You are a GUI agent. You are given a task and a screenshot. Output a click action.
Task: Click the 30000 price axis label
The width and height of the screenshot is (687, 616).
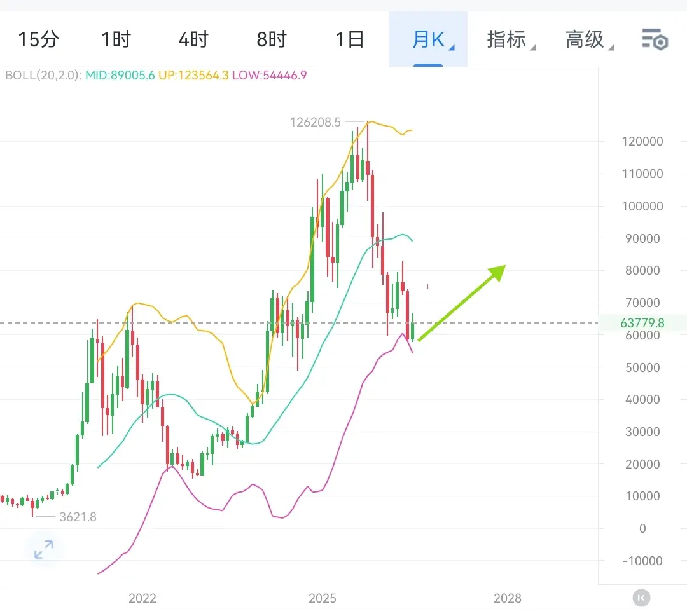tap(642, 432)
